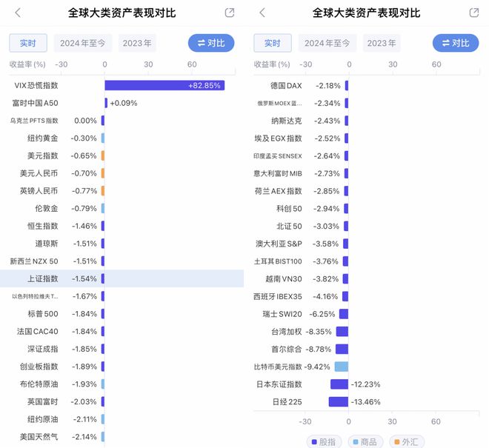Select the 印度孟买SENSEX row
489x448 pixels.
tap(367, 156)
